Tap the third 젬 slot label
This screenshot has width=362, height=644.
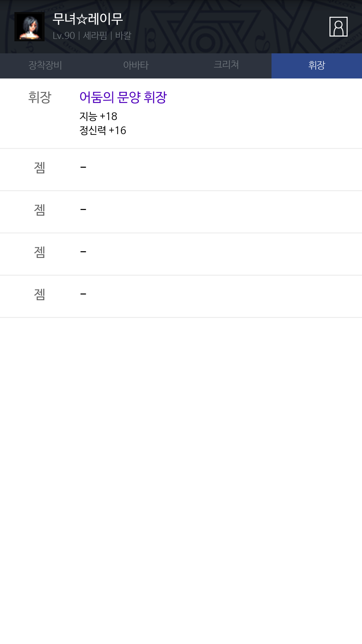(x=40, y=252)
